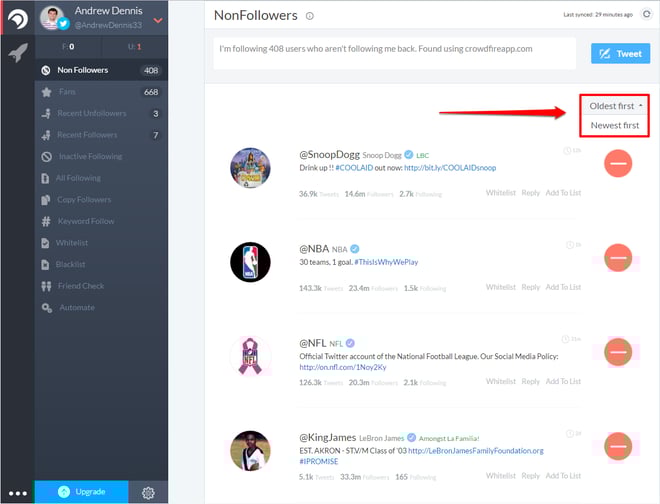Click the Fans star icon
660x504 pixels.
pyautogui.click(x=46, y=92)
